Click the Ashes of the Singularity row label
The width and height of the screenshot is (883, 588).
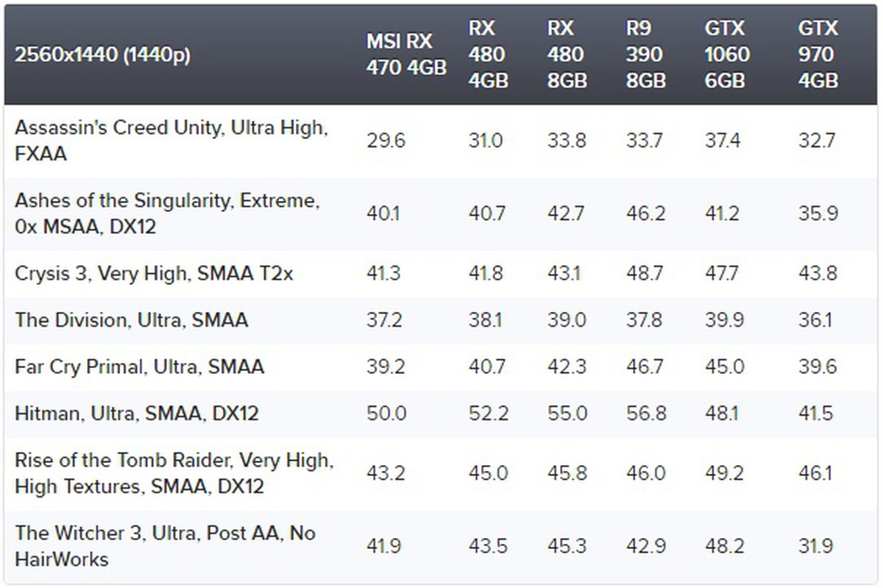click(x=167, y=213)
